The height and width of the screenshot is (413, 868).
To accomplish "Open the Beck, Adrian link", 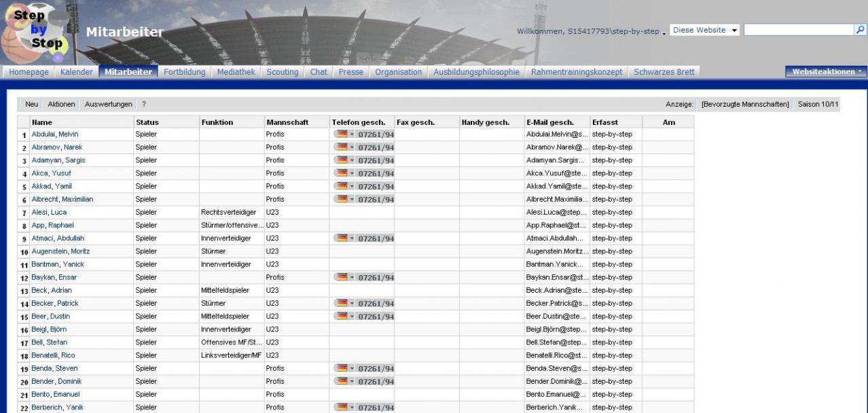I will [51, 291].
